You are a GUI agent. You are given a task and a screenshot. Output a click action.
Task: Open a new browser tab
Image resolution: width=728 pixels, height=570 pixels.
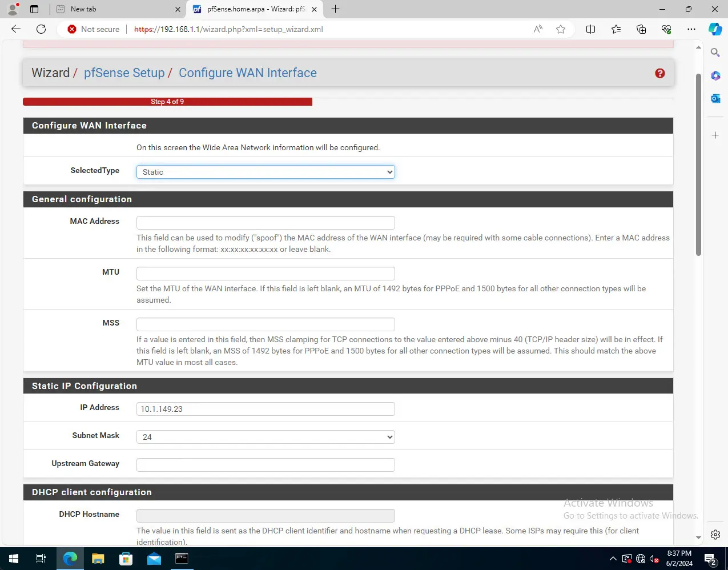click(x=336, y=9)
